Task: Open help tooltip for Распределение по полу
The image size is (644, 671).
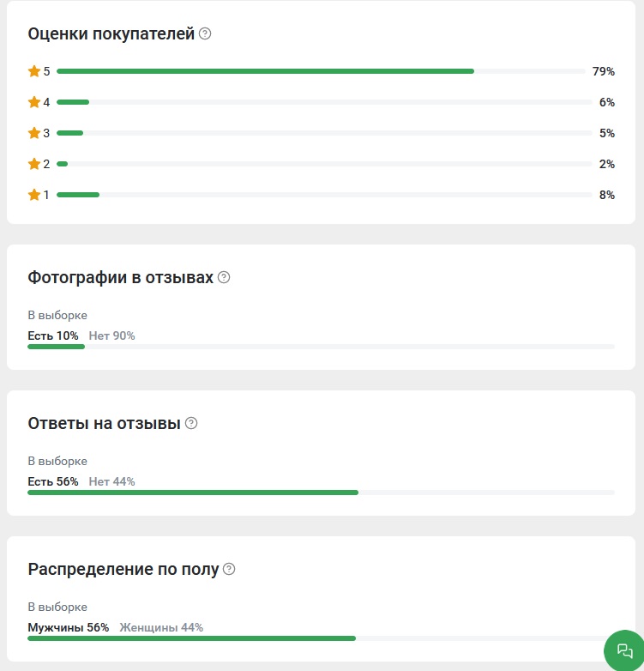Action: (x=229, y=569)
